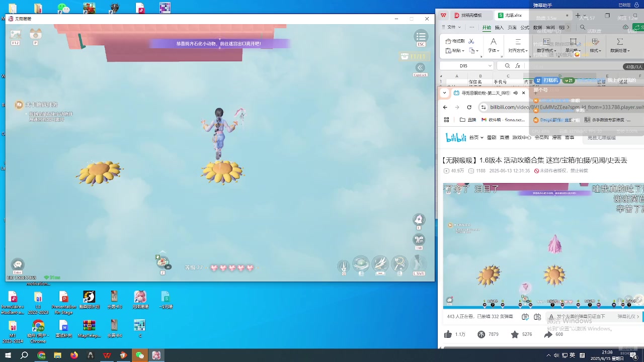This screenshot has width=644, height=362.
Task: Open Chrome tab search dropdown arrow
Action: tap(444, 93)
